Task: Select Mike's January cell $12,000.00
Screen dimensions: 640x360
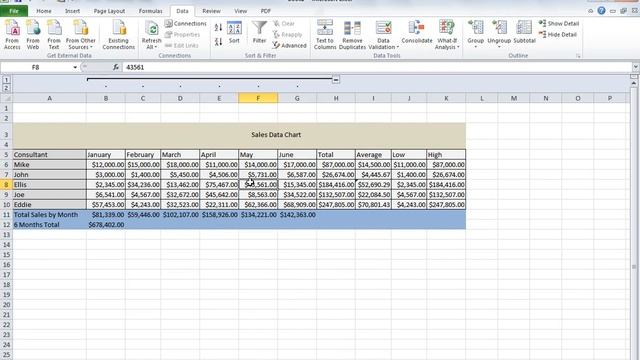Action: (106, 164)
